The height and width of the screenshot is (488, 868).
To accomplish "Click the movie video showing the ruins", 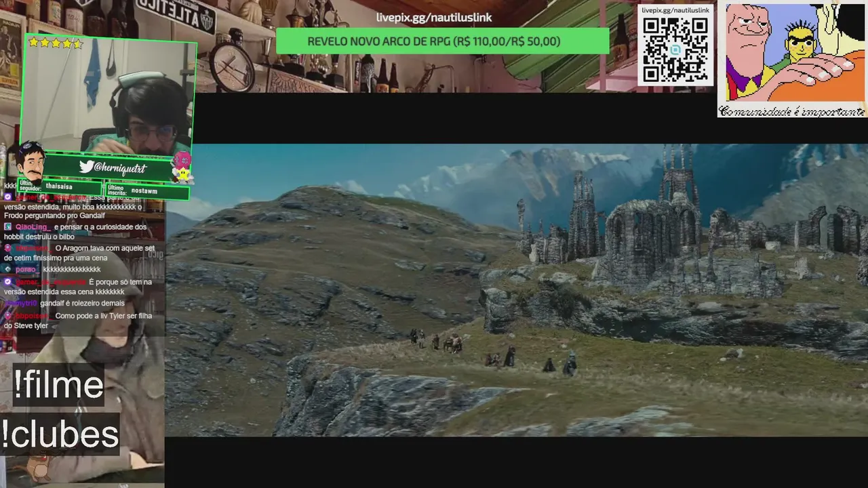I will point(517,290).
